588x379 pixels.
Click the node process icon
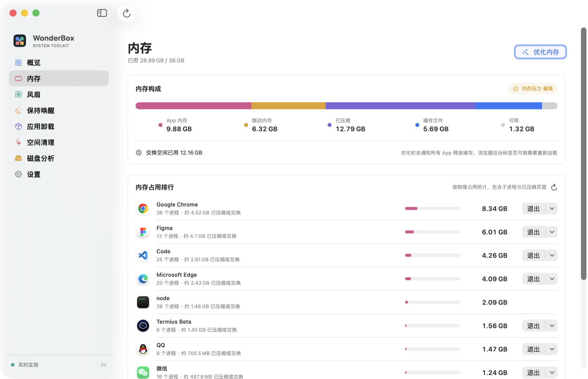pos(143,302)
